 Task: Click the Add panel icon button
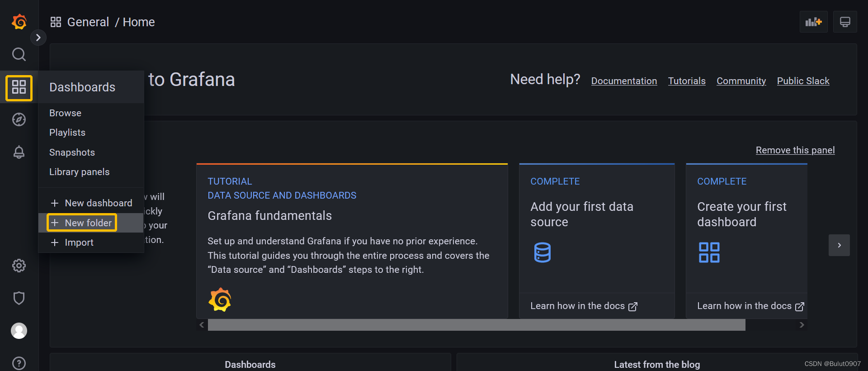(x=814, y=22)
